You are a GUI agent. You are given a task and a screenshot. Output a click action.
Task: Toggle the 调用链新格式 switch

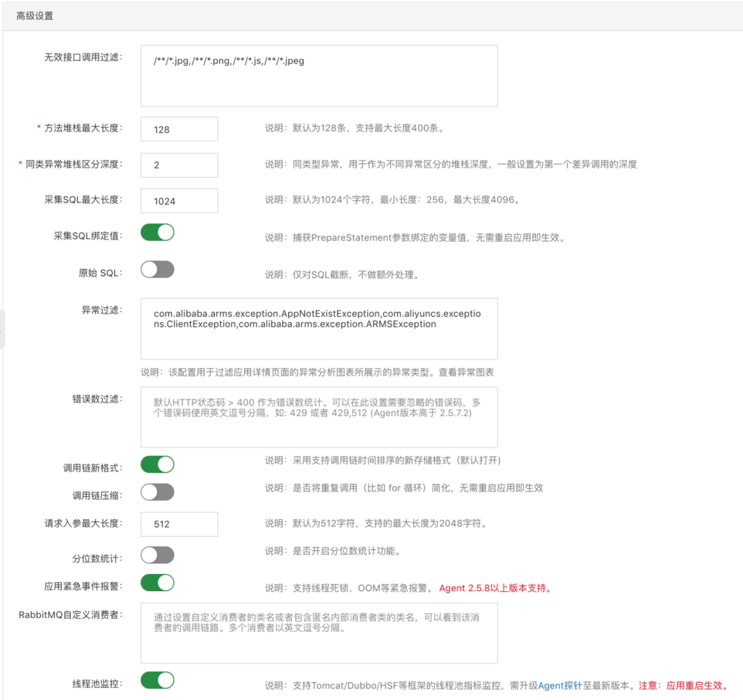[158, 465]
